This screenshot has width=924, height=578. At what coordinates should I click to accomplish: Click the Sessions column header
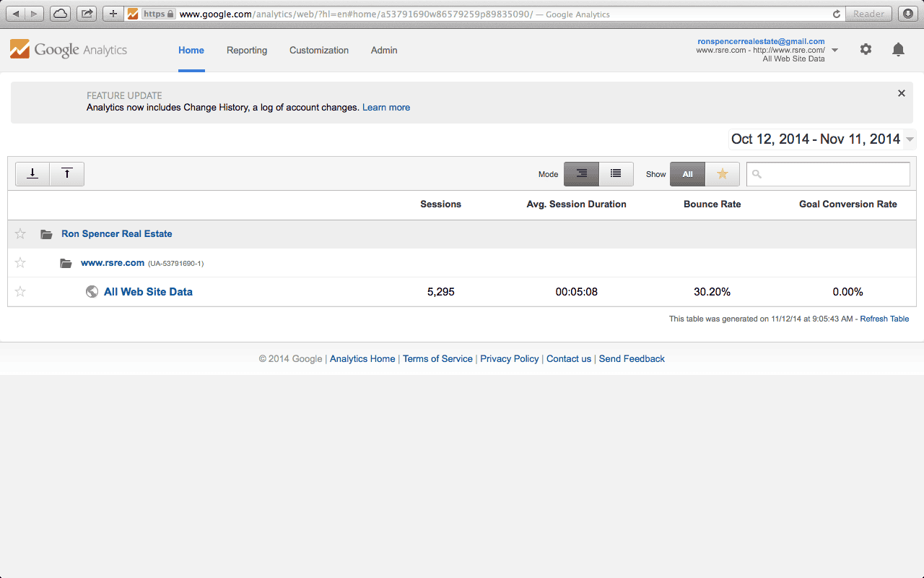pos(440,204)
